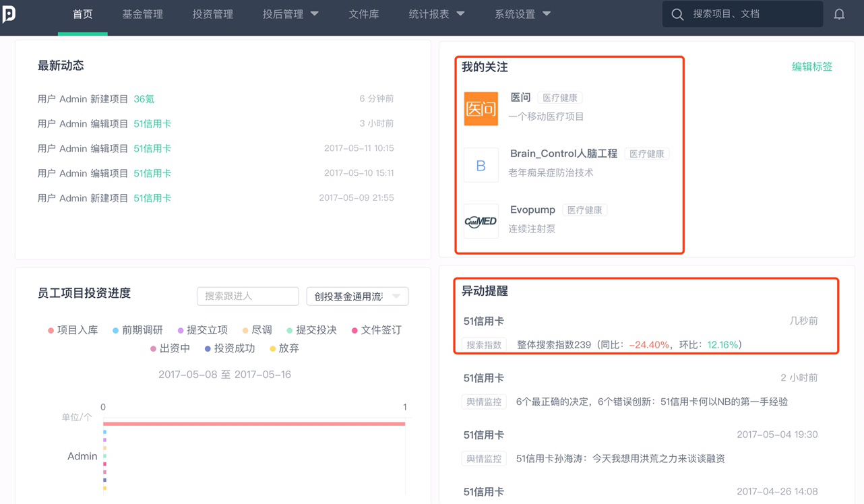
Task: Open the Brain_Control 'B' project avatar
Action: point(481,165)
